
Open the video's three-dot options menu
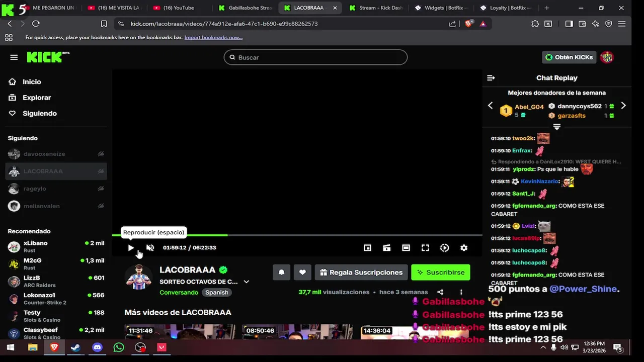point(461,292)
